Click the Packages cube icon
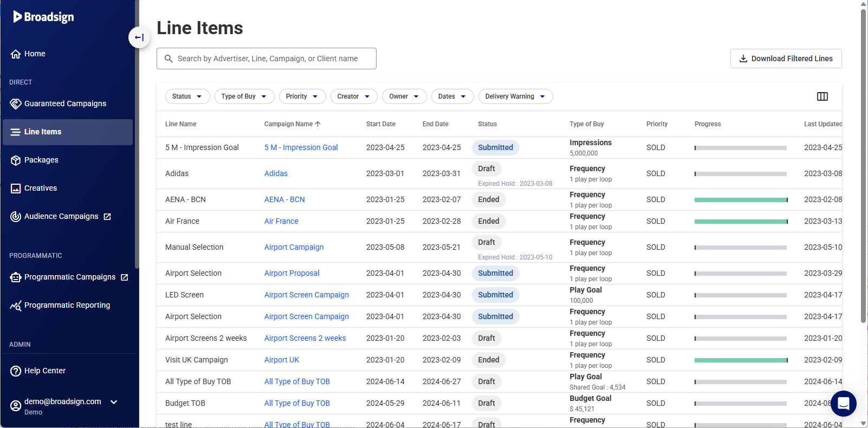This screenshot has height=428, width=868. (16, 160)
